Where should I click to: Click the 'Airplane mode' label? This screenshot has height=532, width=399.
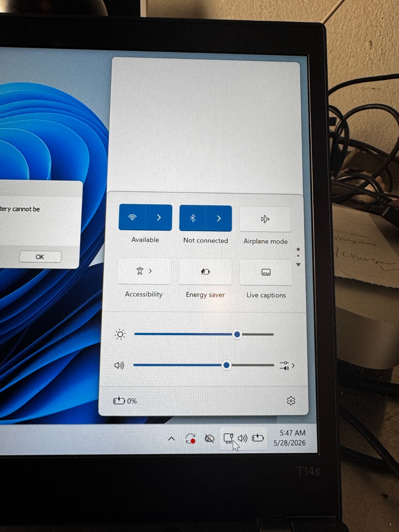click(265, 241)
